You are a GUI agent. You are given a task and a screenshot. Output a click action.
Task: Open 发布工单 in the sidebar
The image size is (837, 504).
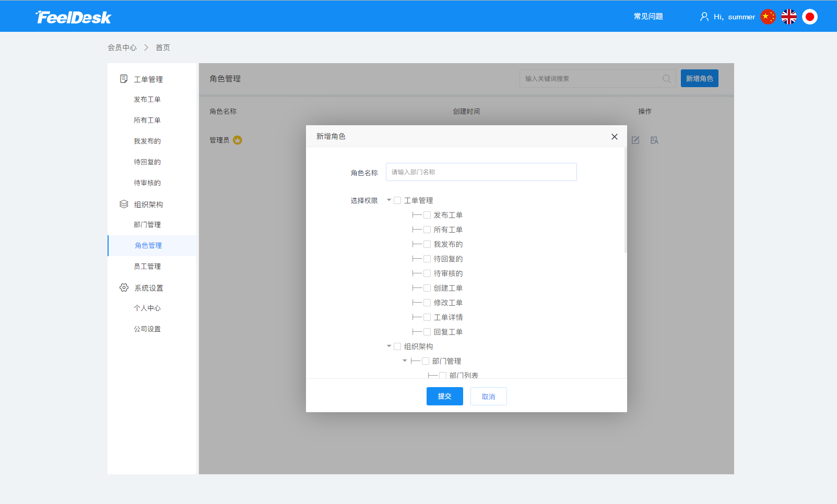coord(147,100)
